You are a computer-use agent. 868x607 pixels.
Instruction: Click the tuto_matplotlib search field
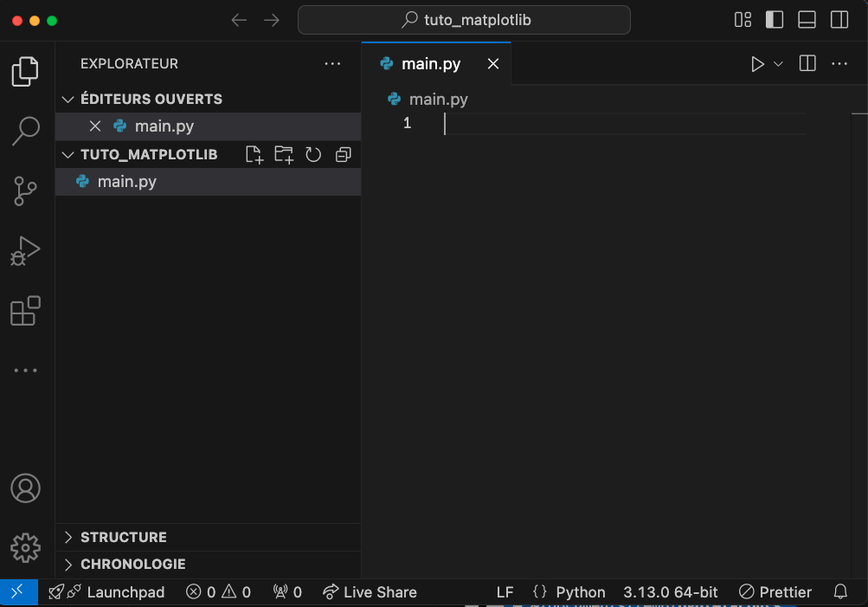click(x=464, y=20)
